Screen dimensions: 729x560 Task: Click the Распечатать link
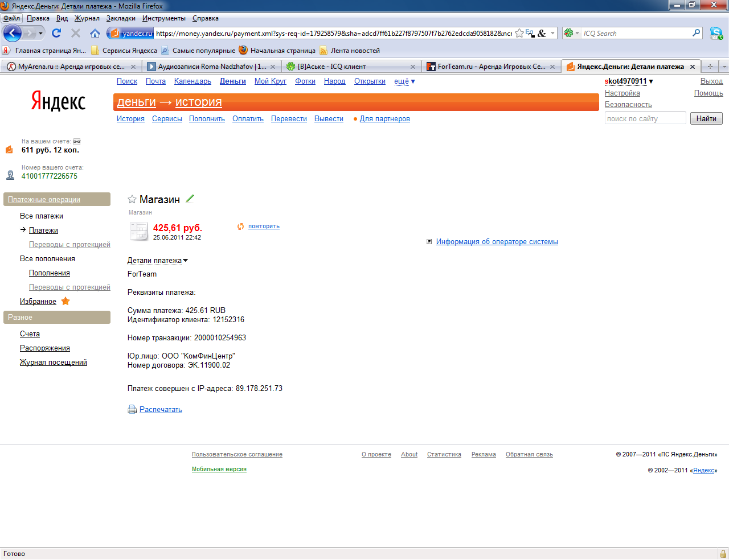[161, 410]
